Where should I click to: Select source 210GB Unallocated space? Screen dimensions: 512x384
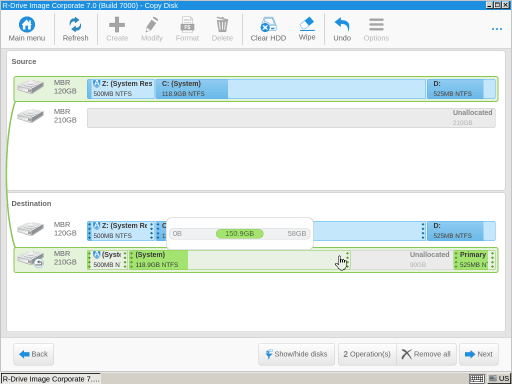point(291,118)
